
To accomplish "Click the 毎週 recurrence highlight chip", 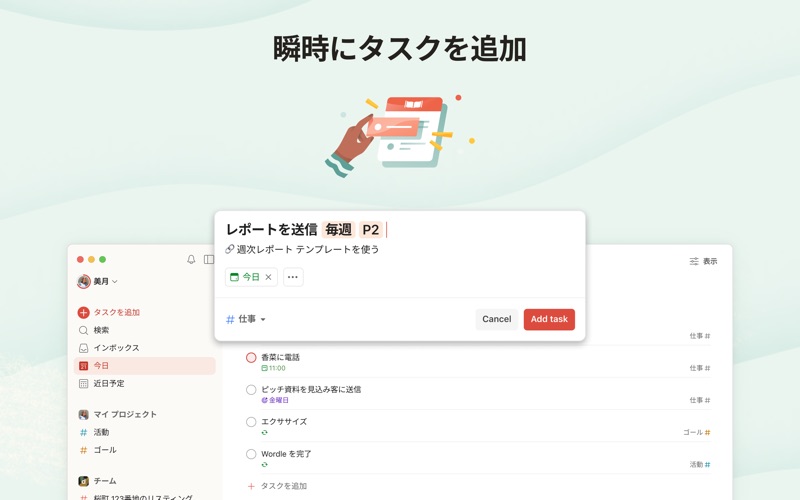I will tap(338, 230).
